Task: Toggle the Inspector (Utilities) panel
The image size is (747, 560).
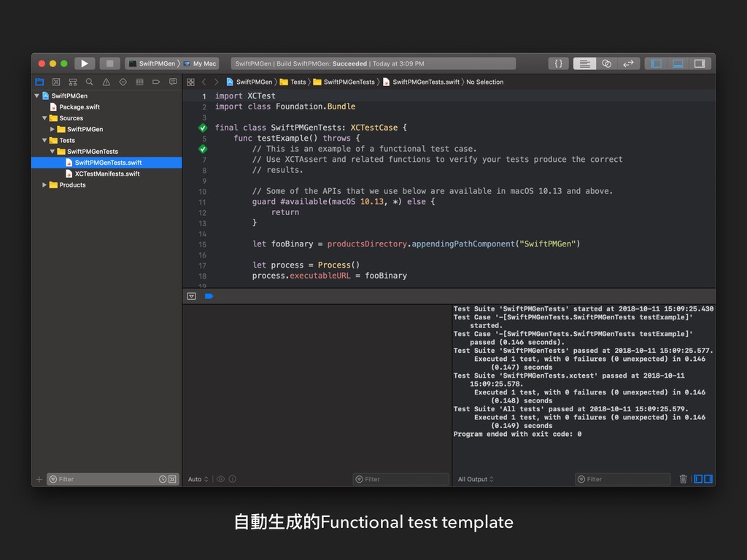Action: coord(700,63)
